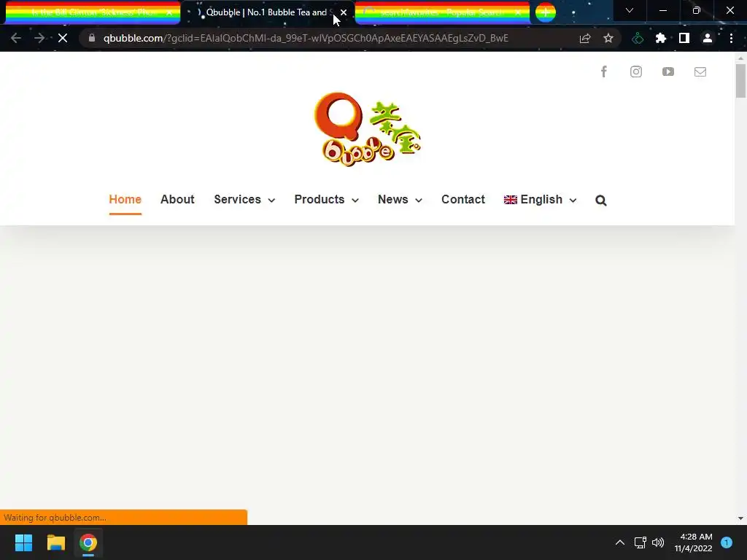The image size is (747, 560).
Task: Click the scrollbar down arrow
Action: (740, 518)
